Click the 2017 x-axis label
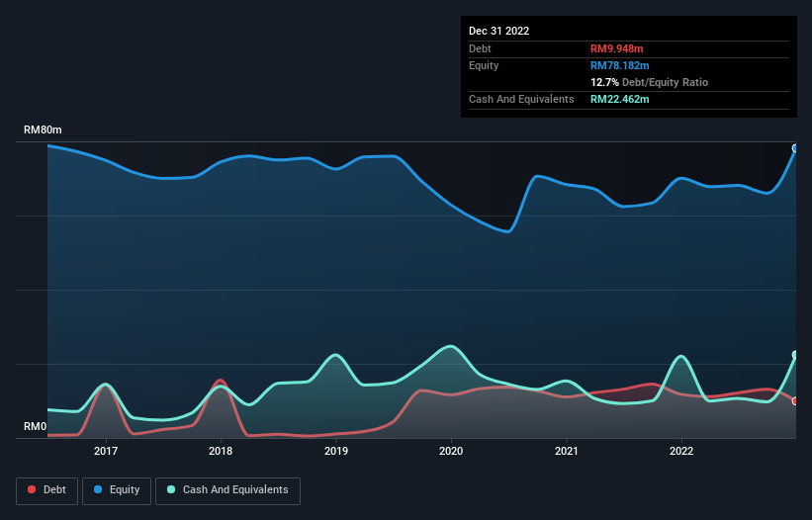The height and width of the screenshot is (520, 812). pyautogui.click(x=106, y=451)
